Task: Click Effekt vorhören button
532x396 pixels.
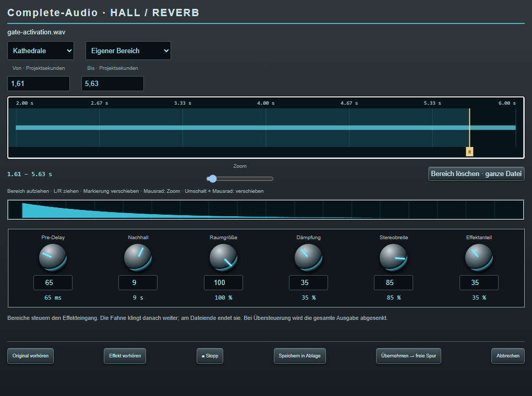Action: (125, 356)
